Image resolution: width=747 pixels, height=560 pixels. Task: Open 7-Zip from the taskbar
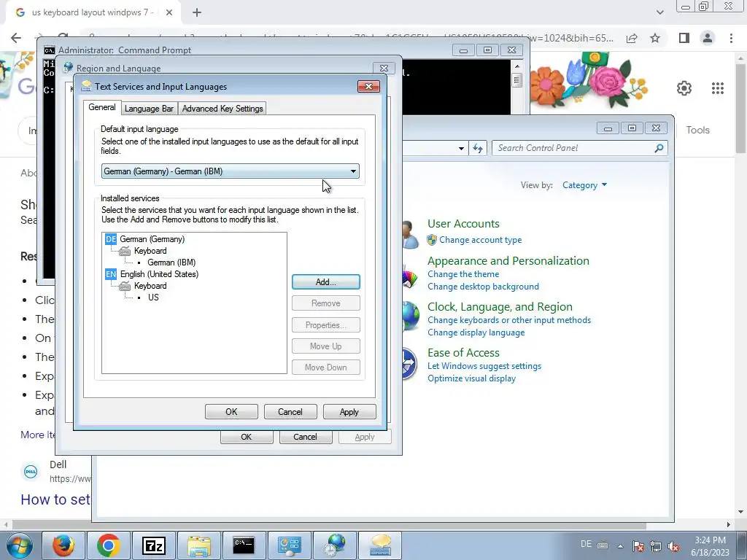153,545
